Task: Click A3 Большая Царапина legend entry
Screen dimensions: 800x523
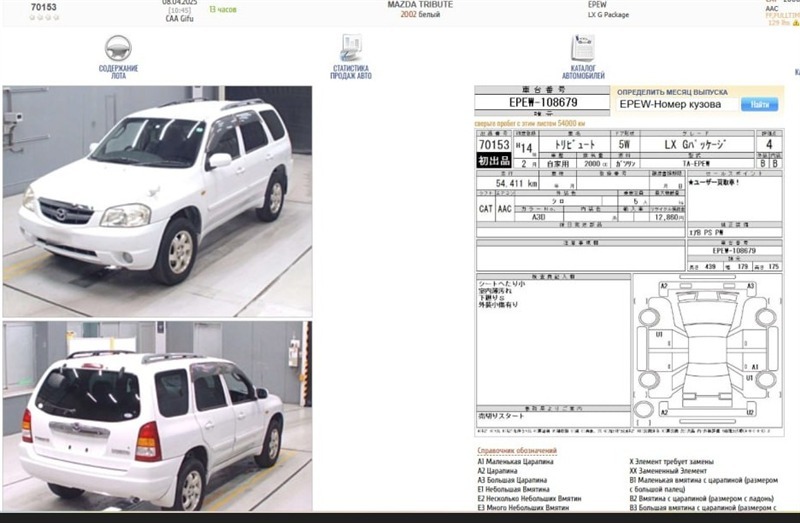Action: click(512, 480)
